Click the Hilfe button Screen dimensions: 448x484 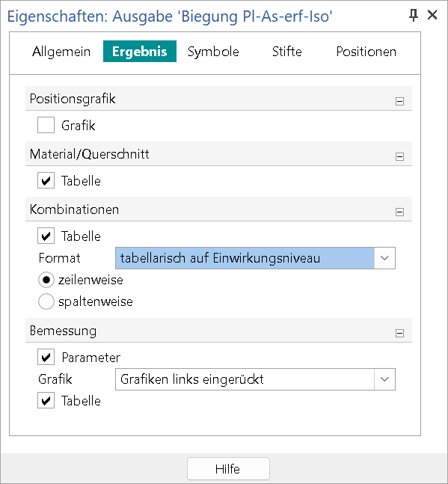[x=228, y=469]
